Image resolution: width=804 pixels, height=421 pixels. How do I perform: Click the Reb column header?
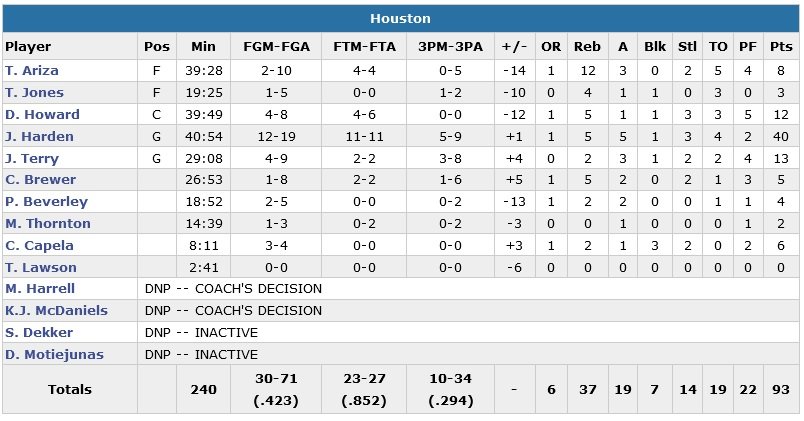(586, 47)
